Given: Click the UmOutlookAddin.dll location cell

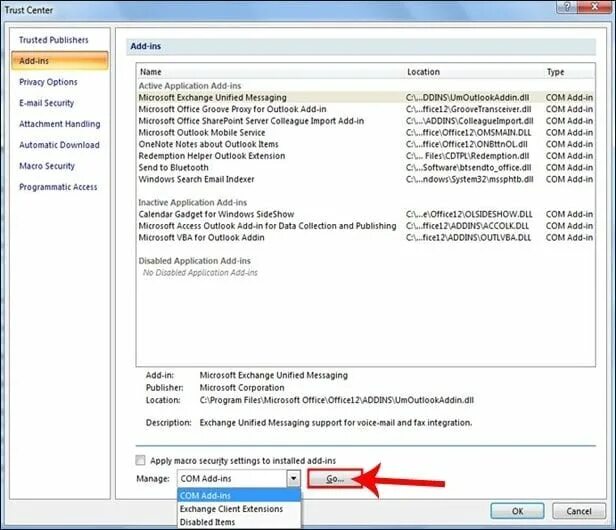Looking at the screenshot, I should [x=468, y=97].
